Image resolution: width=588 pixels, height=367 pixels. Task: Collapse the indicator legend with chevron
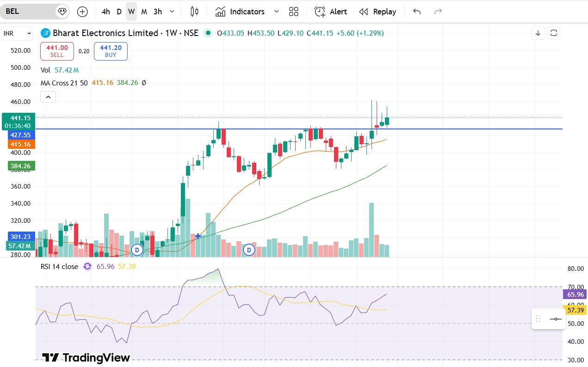[48, 97]
